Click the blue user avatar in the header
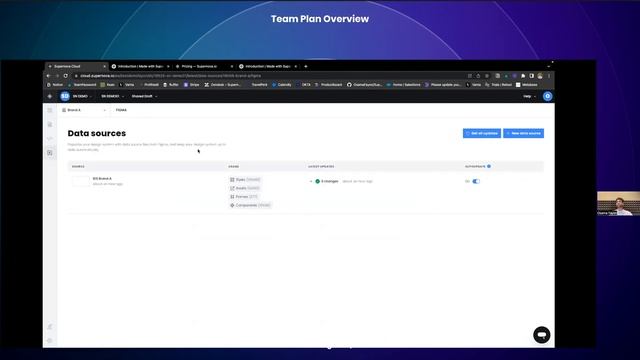The image size is (640, 360). point(548,96)
